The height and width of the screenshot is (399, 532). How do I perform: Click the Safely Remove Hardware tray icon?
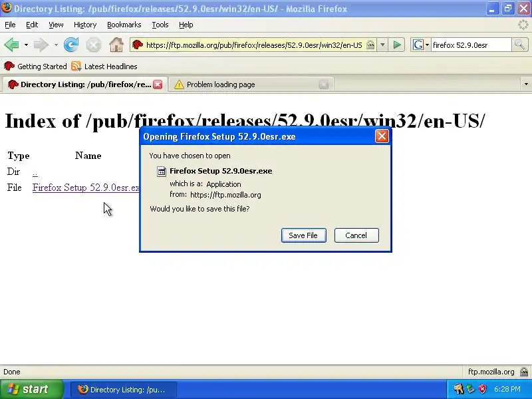tap(470, 389)
